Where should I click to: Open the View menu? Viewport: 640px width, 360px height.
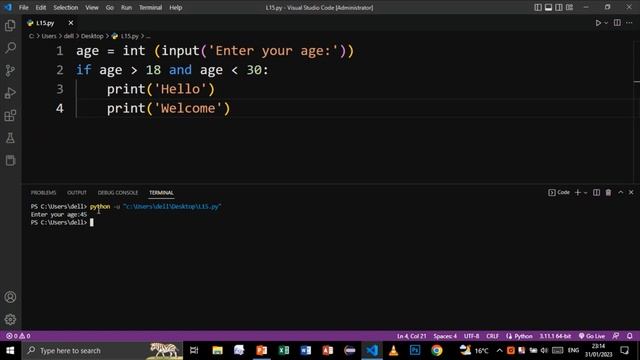coord(92,7)
